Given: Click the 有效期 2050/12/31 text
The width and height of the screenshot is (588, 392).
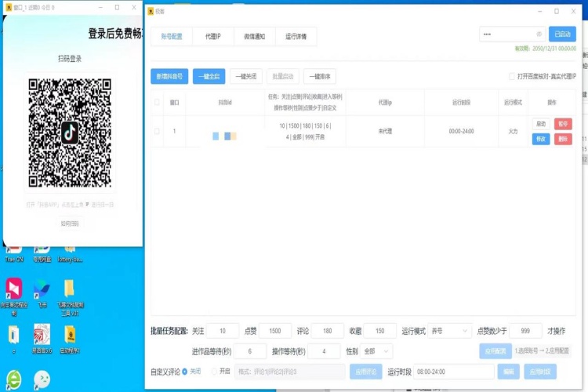Looking at the screenshot, I should (545, 49).
